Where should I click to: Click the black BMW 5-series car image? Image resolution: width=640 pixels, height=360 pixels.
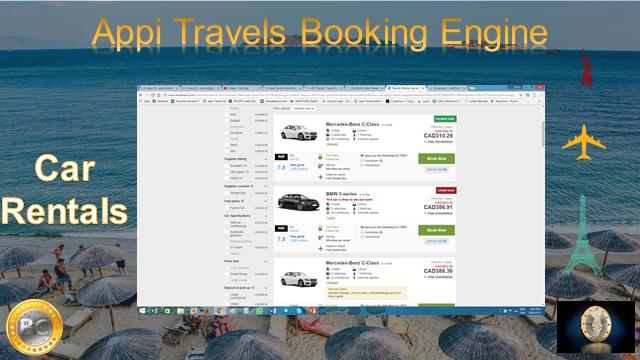tap(298, 202)
